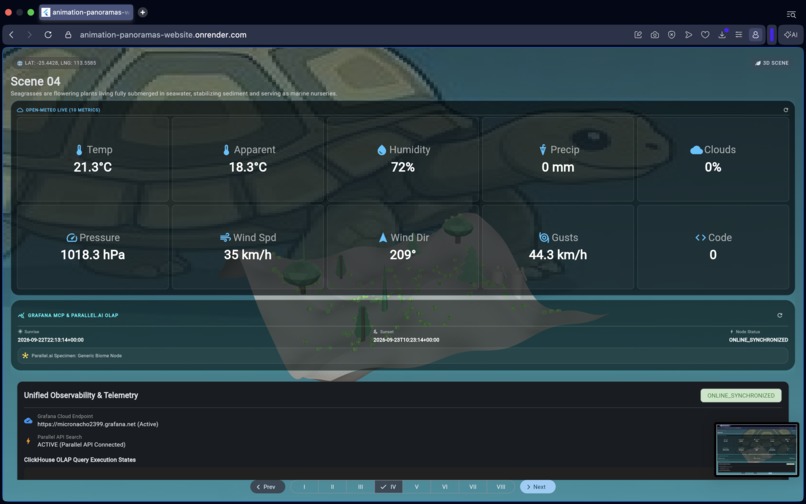Screen dimensions: 806x504
Task: Select the Sunrise timestamp value
Action: [50, 340]
